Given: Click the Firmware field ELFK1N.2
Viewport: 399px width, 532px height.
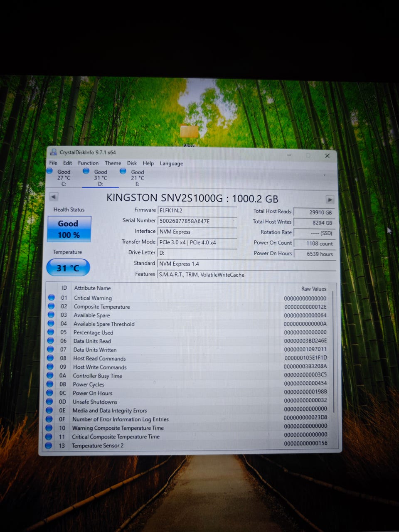Looking at the screenshot, I should (197, 211).
